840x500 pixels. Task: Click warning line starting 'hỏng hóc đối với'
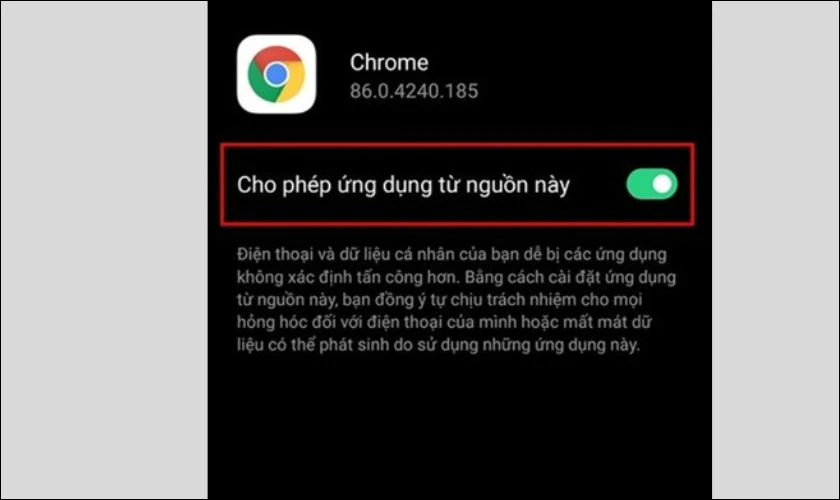coord(444,322)
